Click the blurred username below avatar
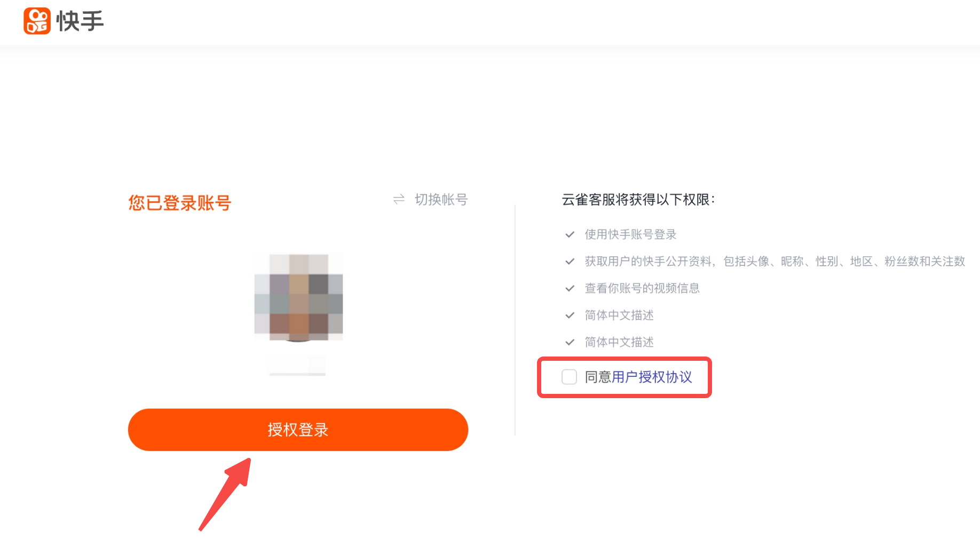 pos(297,365)
